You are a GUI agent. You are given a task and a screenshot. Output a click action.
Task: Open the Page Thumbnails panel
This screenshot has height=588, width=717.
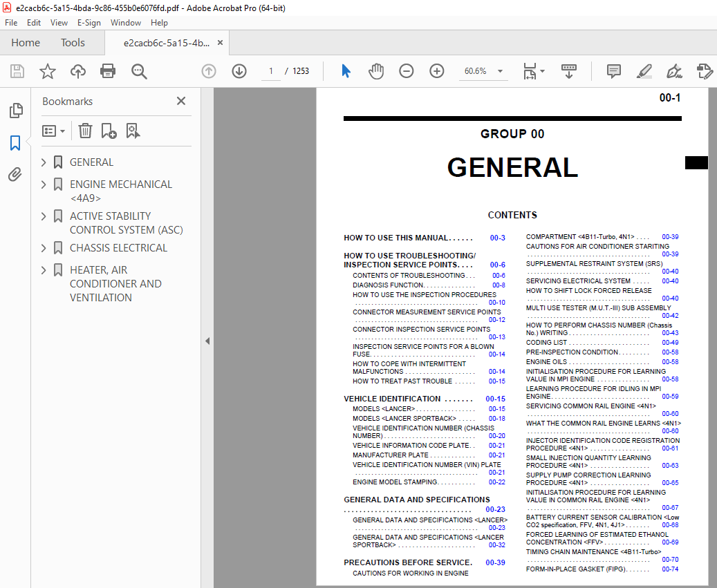pos(16,111)
